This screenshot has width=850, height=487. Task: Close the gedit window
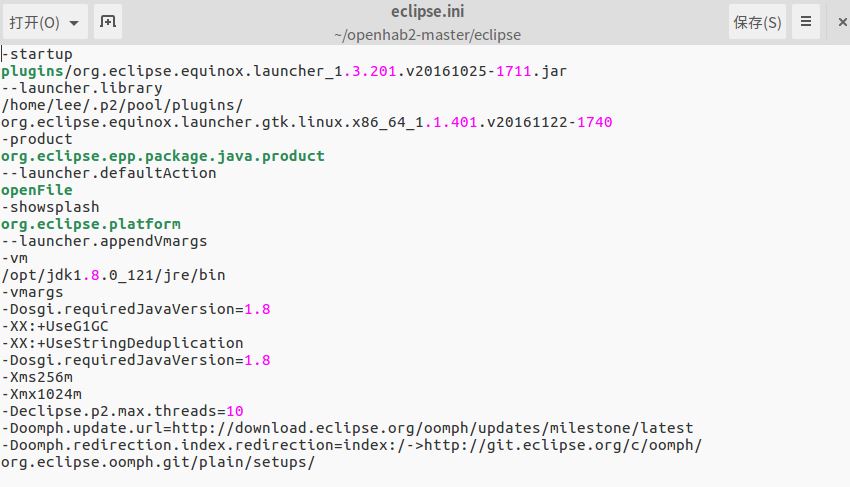pos(842,22)
